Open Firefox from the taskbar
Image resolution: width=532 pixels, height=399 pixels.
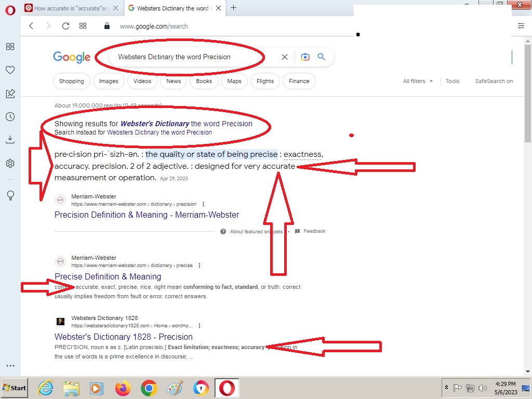123,388
